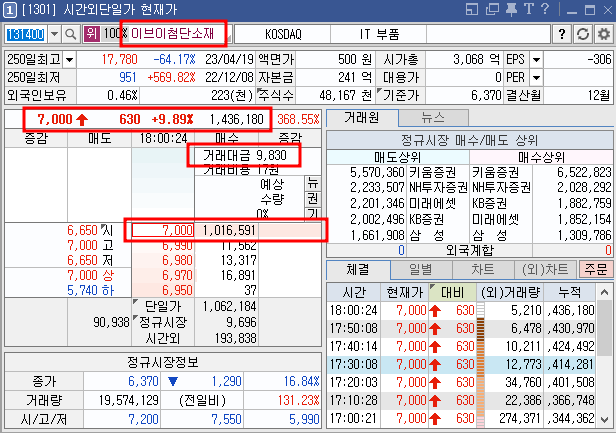Click the T font size icon
This screenshot has width=616, height=433.
(x=529, y=9)
